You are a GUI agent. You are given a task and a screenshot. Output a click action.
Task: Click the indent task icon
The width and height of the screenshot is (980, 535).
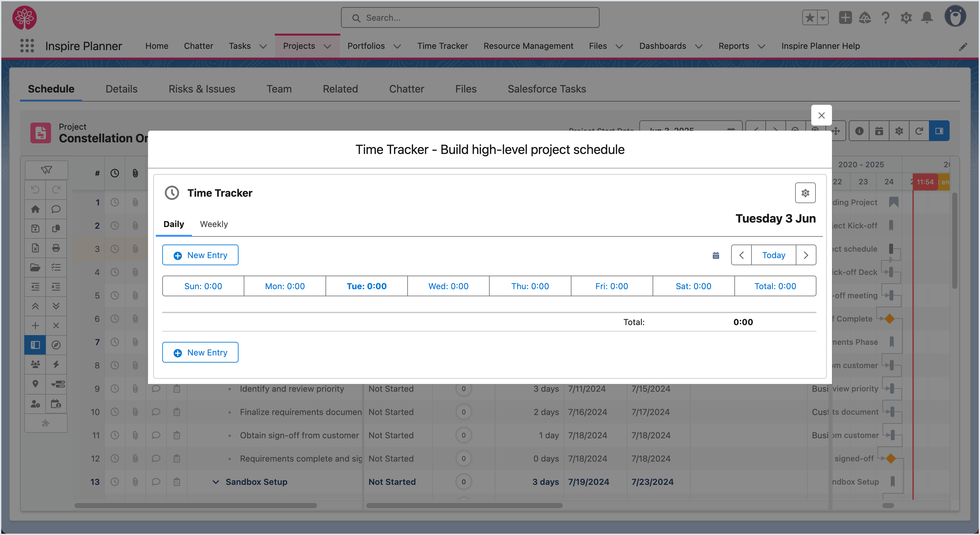tap(56, 287)
